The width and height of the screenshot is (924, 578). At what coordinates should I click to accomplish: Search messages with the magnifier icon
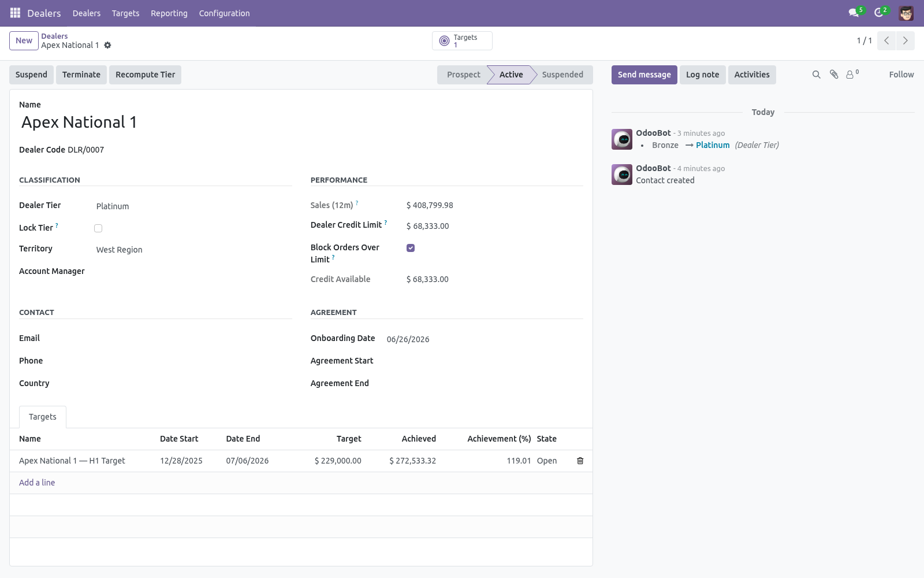coord(816,75)
